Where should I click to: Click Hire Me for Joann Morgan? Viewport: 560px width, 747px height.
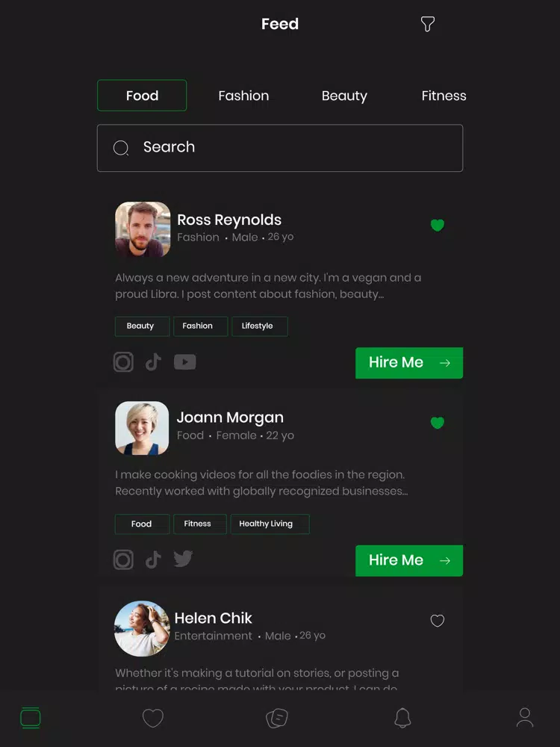(x=409, y=561)
